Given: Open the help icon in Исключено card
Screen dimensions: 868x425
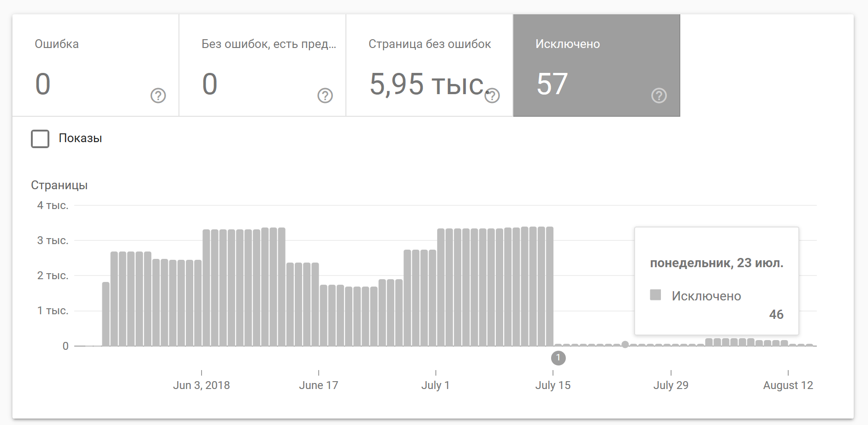Looking at the screenshot, I should [659, 96].
